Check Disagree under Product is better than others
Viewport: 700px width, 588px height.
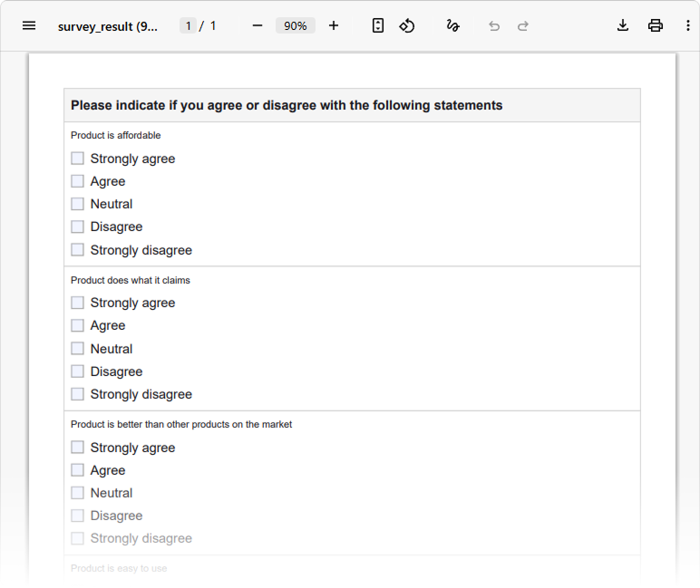[78, 516]
